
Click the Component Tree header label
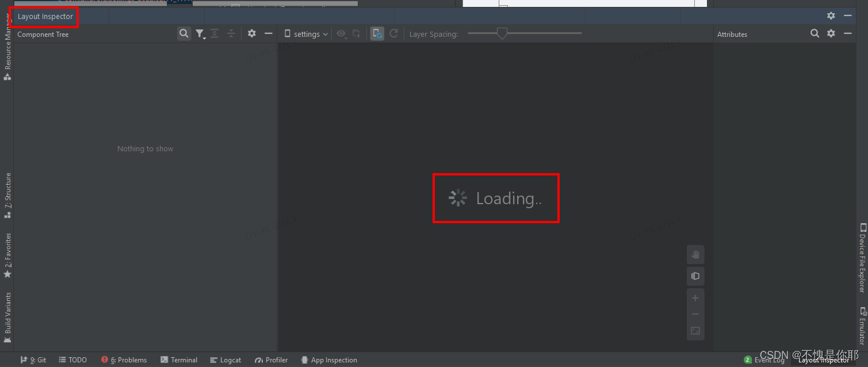click(43, 35)
